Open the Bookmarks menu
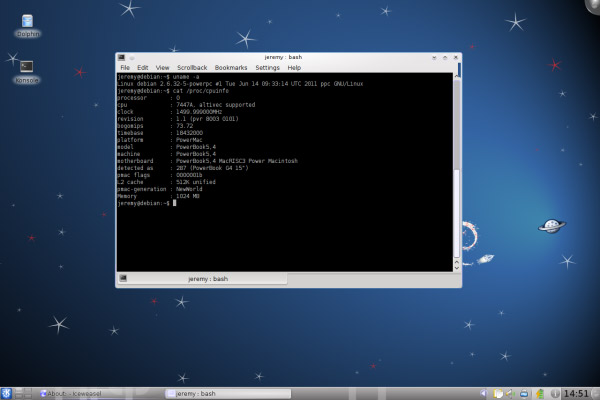600x400 pixels. click(x=231, y=68)
